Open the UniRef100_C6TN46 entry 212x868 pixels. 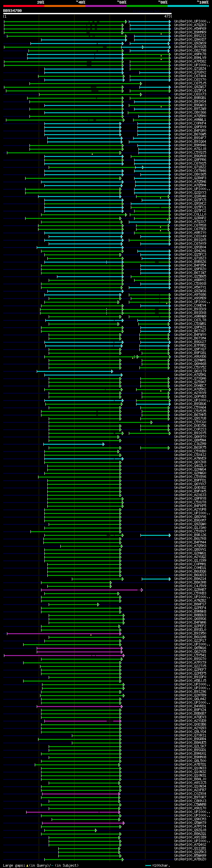(x=190, y=171)
